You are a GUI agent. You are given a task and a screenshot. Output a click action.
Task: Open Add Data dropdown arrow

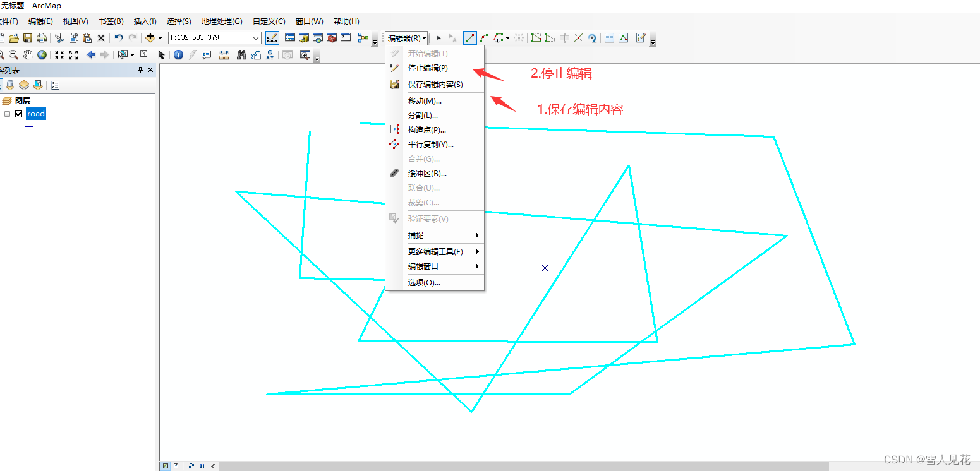(x=160, y=38)
